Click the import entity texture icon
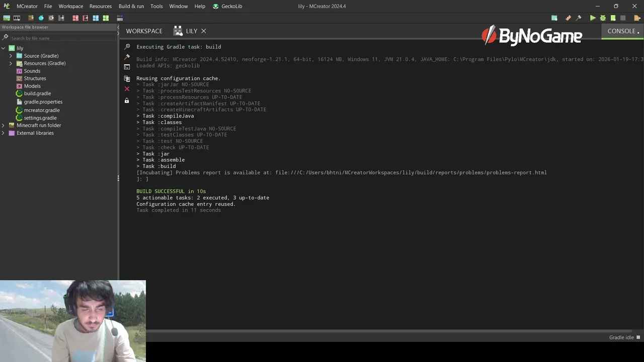644x362 pixels. (x=51, y=18)
